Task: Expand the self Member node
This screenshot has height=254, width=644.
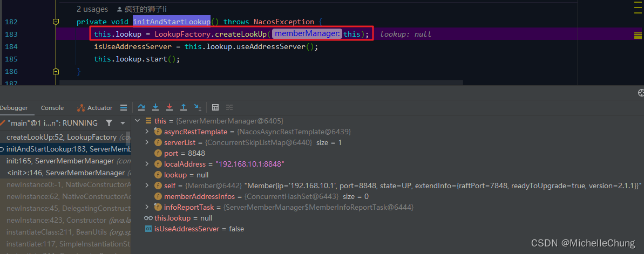Action: tap(147, 186)
